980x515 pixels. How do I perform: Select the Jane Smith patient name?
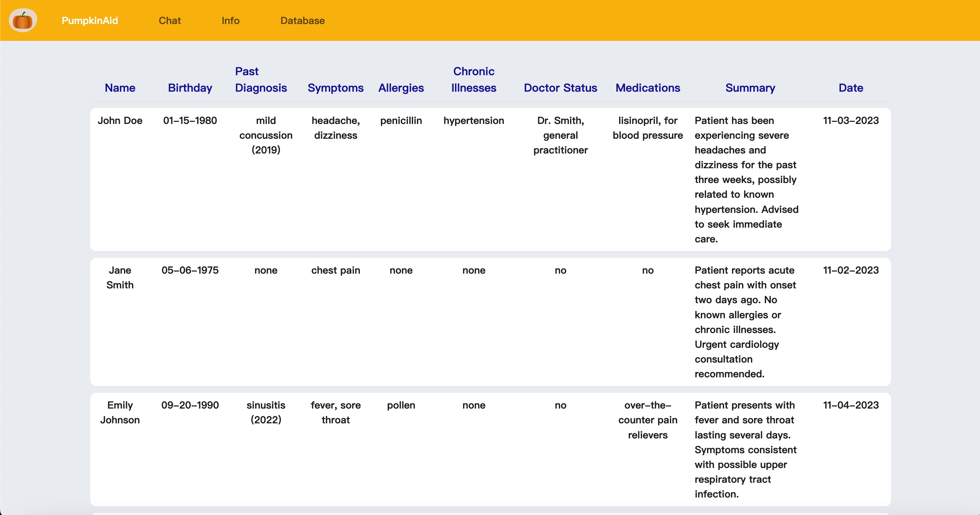pyautogui.click(x=120, y=278)
